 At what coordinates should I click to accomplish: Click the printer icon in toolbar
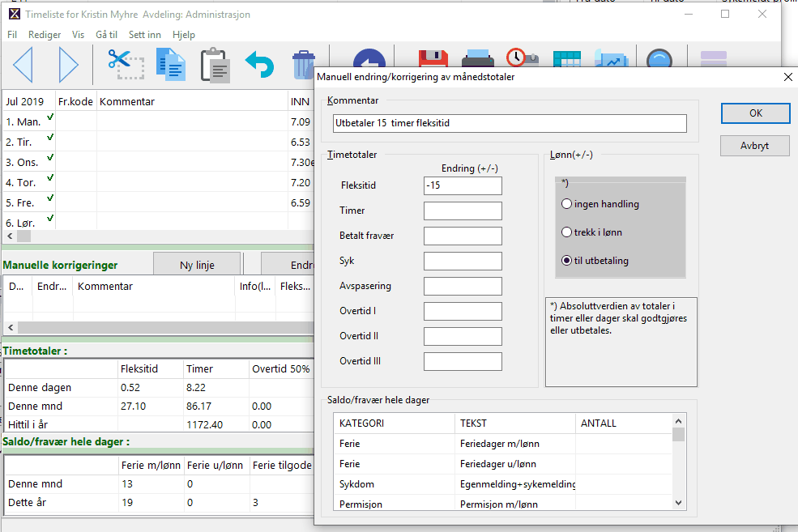tap(478, 60)
